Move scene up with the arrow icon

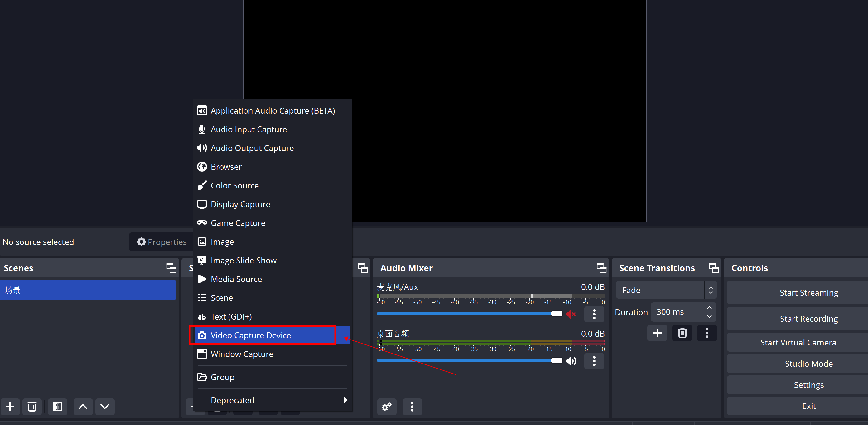click(x=83, y=407)
